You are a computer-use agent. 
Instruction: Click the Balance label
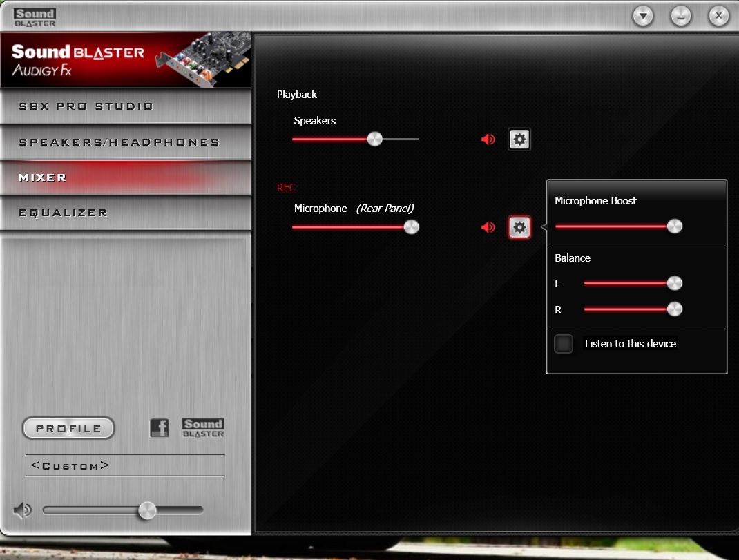[573, 258]
